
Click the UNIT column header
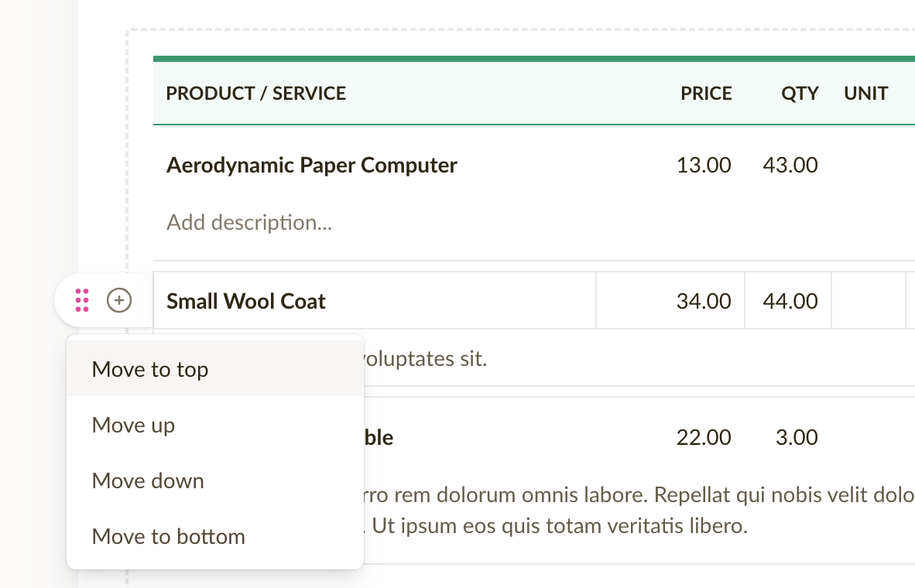[x=866, y=94]
